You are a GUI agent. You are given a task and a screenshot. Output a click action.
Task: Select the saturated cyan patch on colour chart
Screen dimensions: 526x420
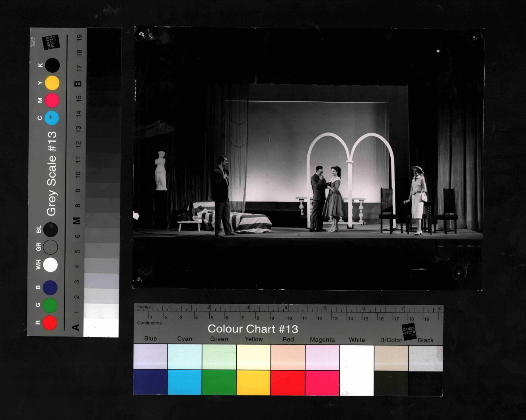[x=185, y=383]
